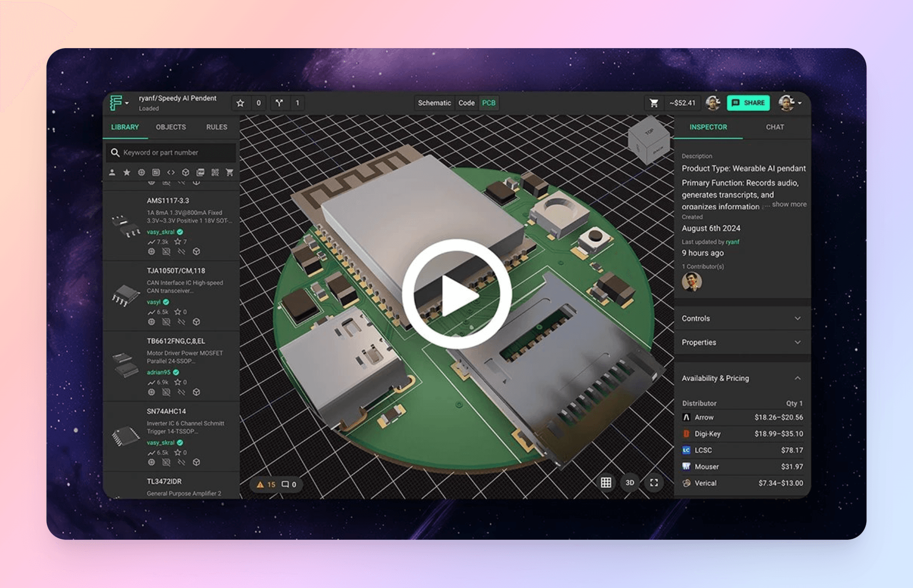Screen dimensions: 913x588
Task: Toggle the footprint filter icon in library
Action: click(156, 173)
